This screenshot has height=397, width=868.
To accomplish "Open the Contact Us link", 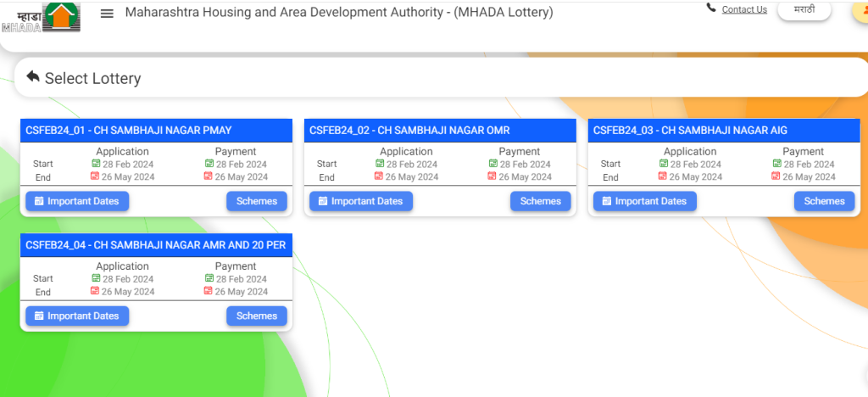I will (x=744, y=9).
